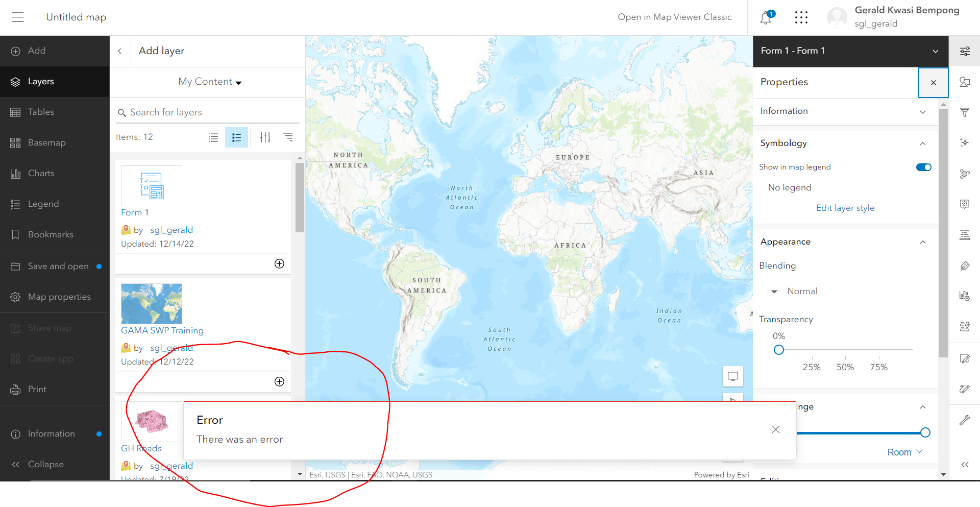Open the Configure charts tool in right toolbar

point(965,296)
